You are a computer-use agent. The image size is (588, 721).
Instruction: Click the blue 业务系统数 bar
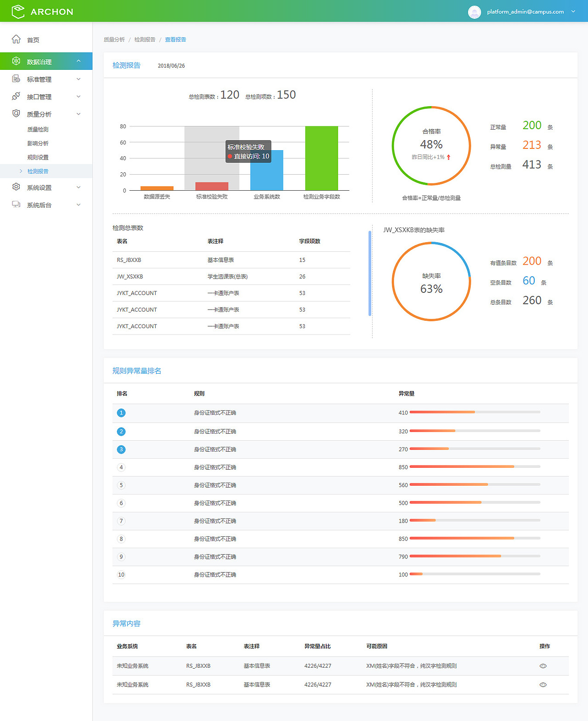pyautogui.click(x=267, y=170)
